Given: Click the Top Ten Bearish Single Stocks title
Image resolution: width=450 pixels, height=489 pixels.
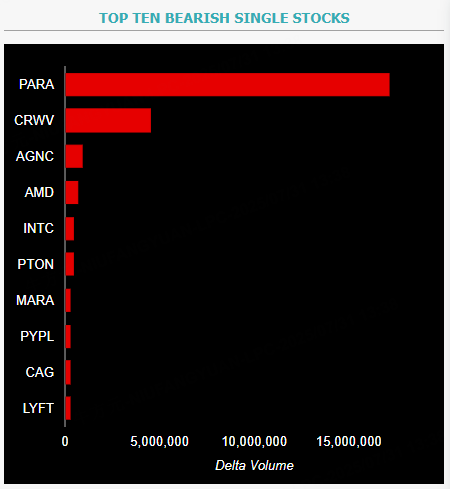Looking at the screenshot, I should pyautogui.click(x=224, y=18).
